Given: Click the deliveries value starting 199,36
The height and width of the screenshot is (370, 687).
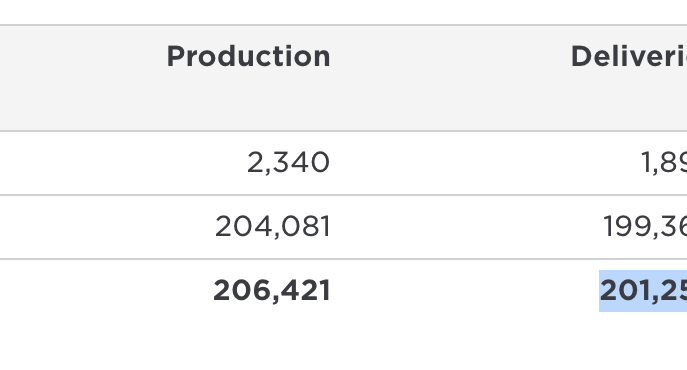Looking at the screenshot, I should click(x=645, y=227).
